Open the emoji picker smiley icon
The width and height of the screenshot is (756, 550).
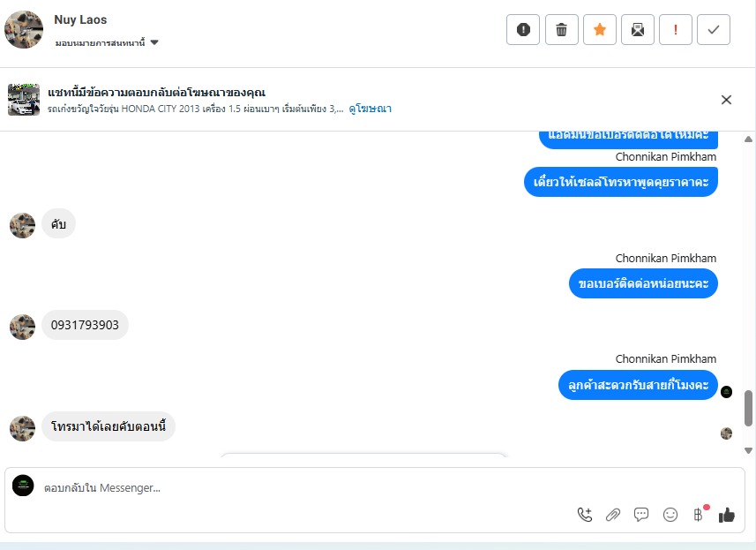click(670, 515)
